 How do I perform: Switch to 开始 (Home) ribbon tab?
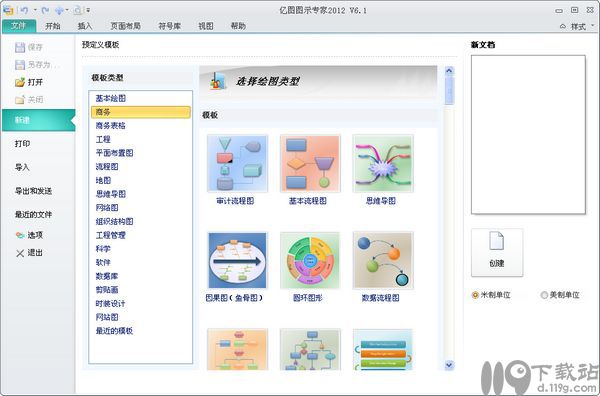click(53, 26)
